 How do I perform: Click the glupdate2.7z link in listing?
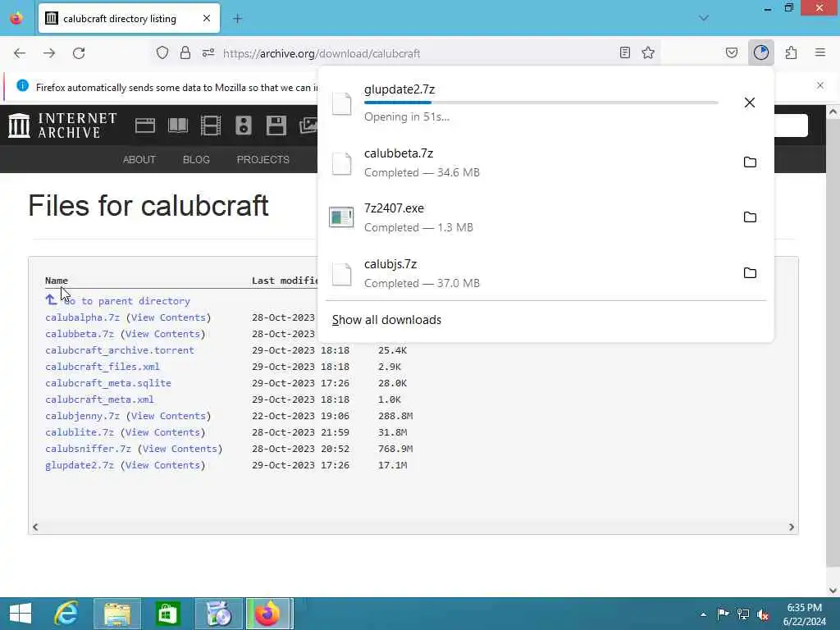(80, 465)
